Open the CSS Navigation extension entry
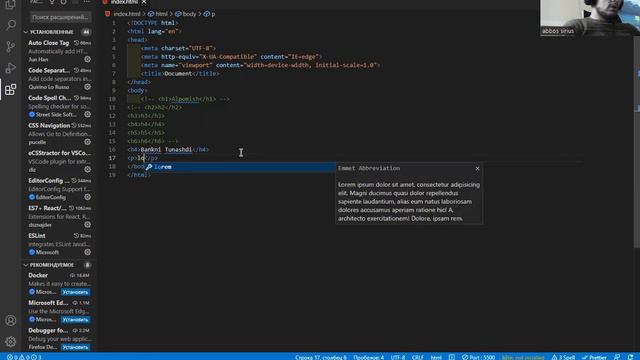The height and width of the screenshot is (360, 640). [59, 133]
